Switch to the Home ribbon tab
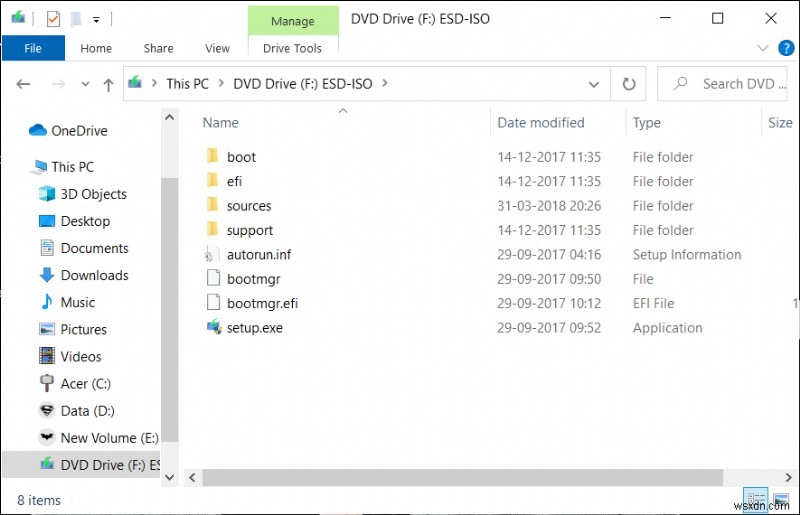The width and height of the screenshot is (800, 515). pos(96,48)
